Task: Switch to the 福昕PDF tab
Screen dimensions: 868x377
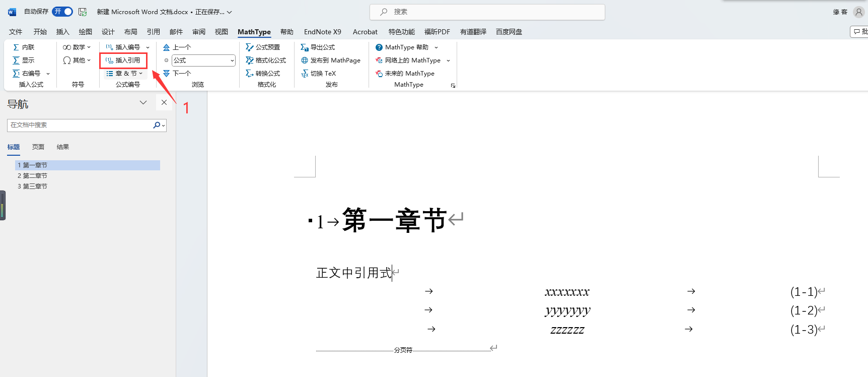Action: 437,32
